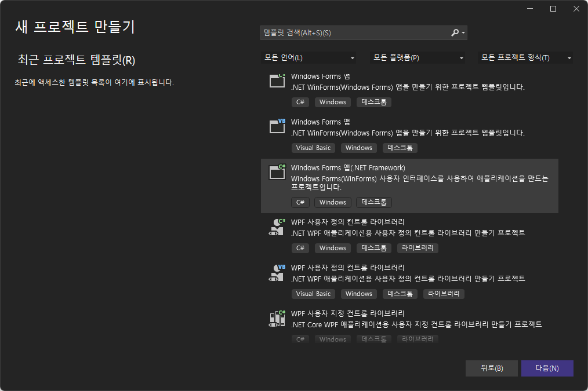Click the 다음(N) button
Viewport: 588px width, 391px height.
(547, 368)
